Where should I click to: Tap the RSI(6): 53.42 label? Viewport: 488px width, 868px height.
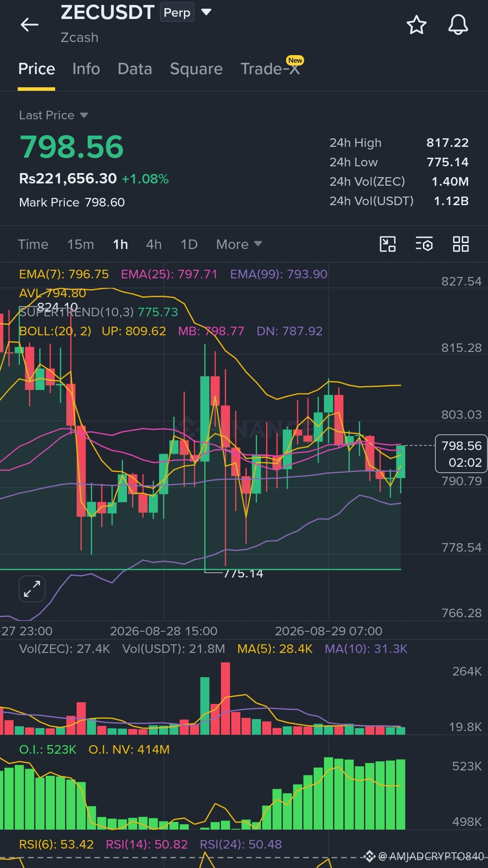pyautogui.click(x=56, y=844)
